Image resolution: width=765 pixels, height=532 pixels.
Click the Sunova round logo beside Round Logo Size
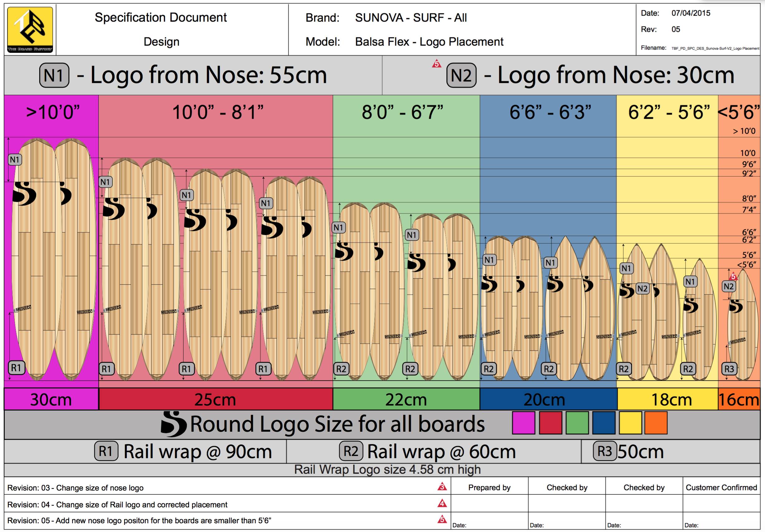click(173, 424)
